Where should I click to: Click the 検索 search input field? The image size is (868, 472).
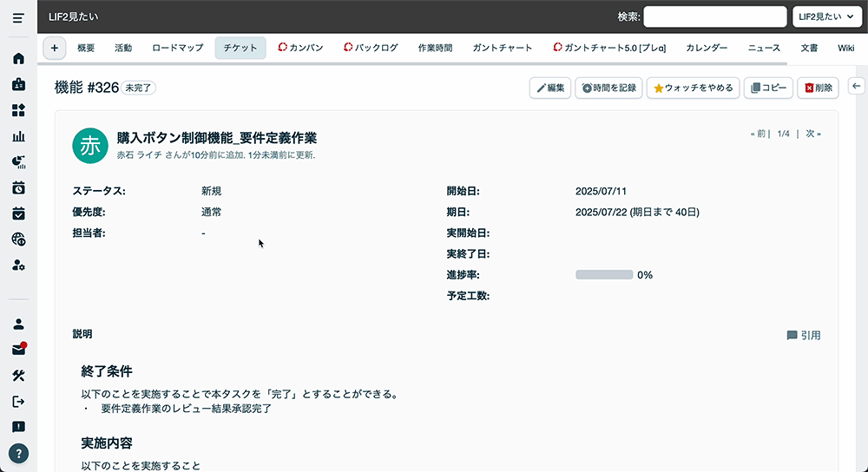(x=714, y=17)
